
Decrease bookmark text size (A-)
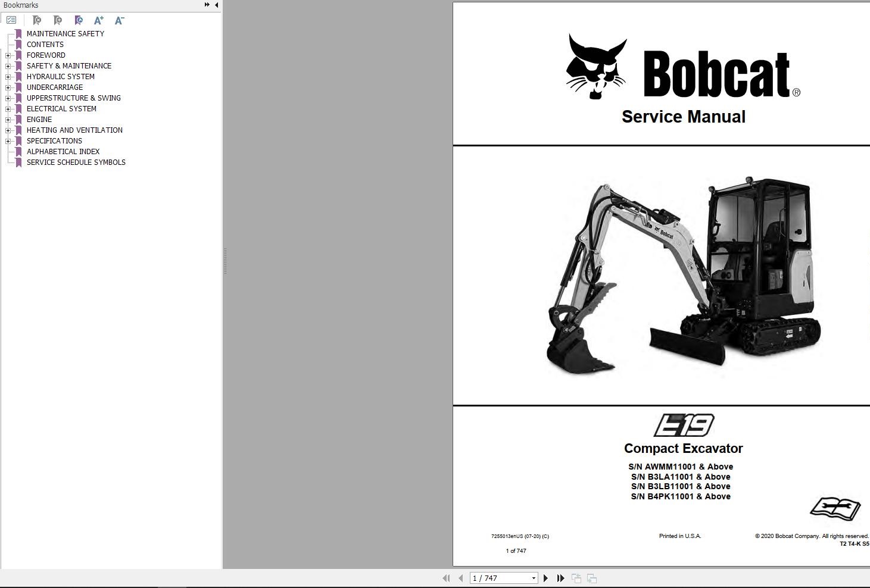(119, 20)
